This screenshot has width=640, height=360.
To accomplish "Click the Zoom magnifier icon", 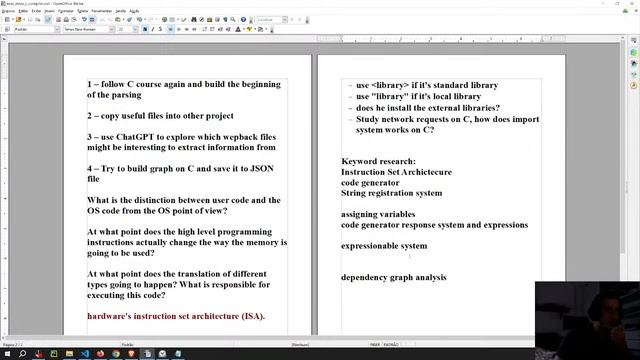I will click(233, 20).
